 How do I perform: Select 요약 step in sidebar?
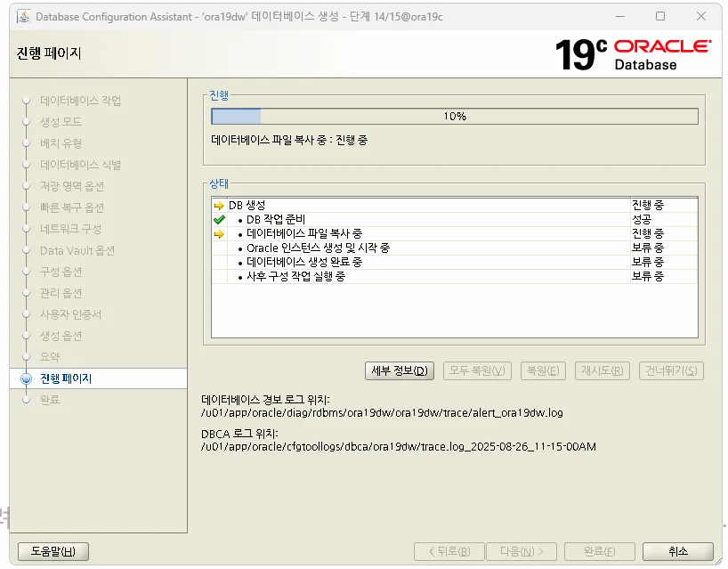50,357
